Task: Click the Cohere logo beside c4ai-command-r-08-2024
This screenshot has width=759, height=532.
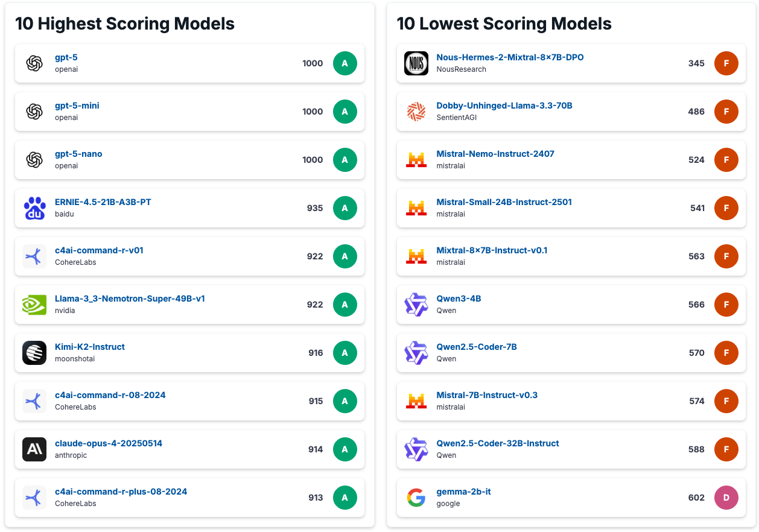Action: pos(34,401)
